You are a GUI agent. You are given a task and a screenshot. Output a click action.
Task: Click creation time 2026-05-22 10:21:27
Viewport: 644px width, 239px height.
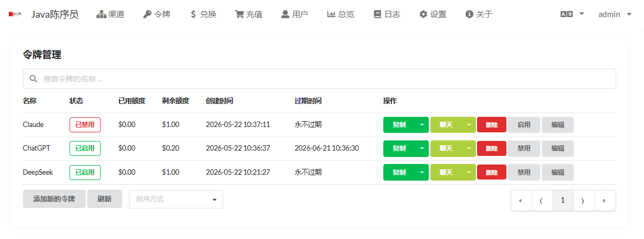tap(238, 173)
